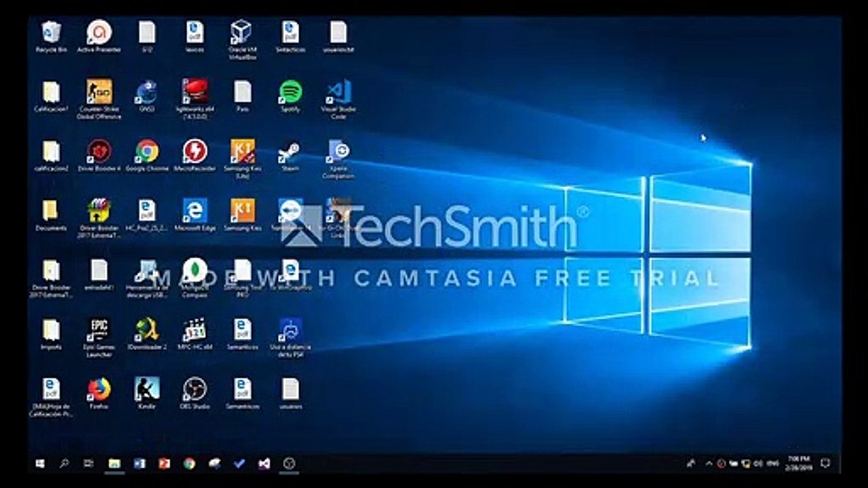
Task: Launch the TeamViewer desktop shortcut
Action: 290,216
